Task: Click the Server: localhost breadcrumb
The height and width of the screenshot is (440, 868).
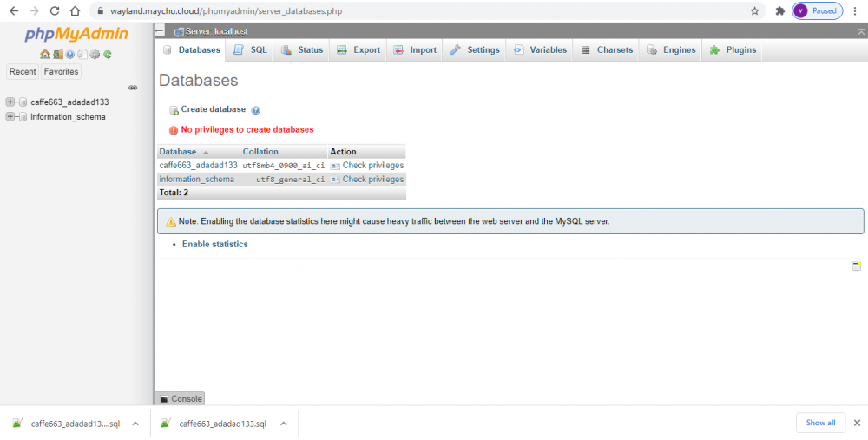Action: (216, 31)
